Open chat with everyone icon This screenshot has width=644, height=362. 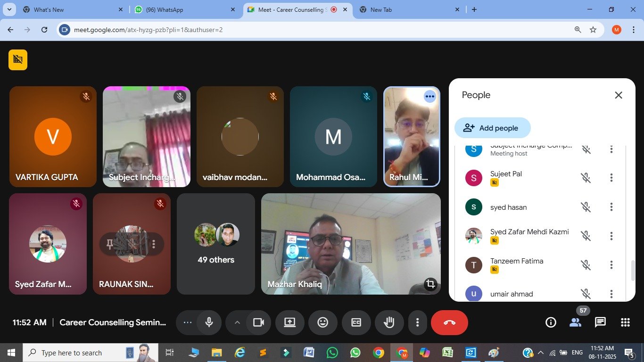click(x=600, y=322)
